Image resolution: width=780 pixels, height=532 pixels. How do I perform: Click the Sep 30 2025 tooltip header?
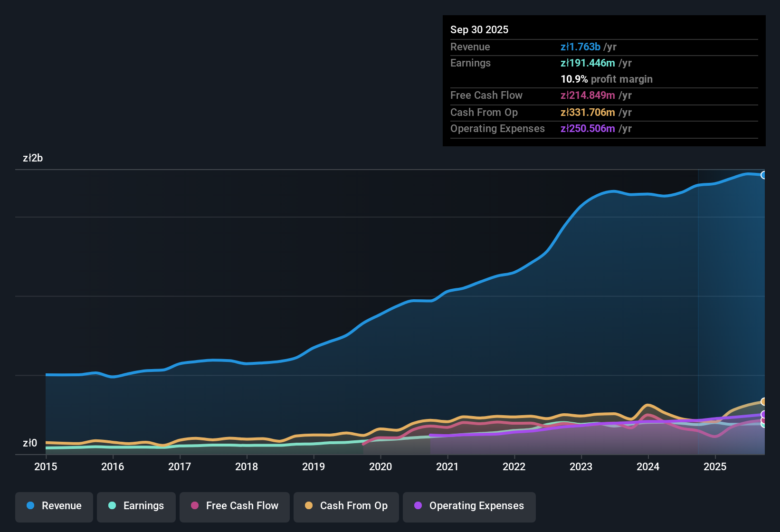(x=479, y=29)
